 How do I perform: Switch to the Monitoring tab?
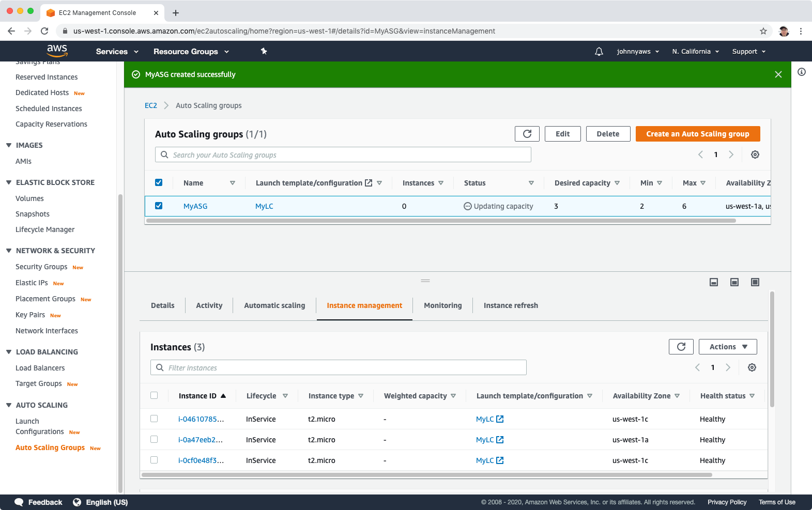(x=443, y=305)
